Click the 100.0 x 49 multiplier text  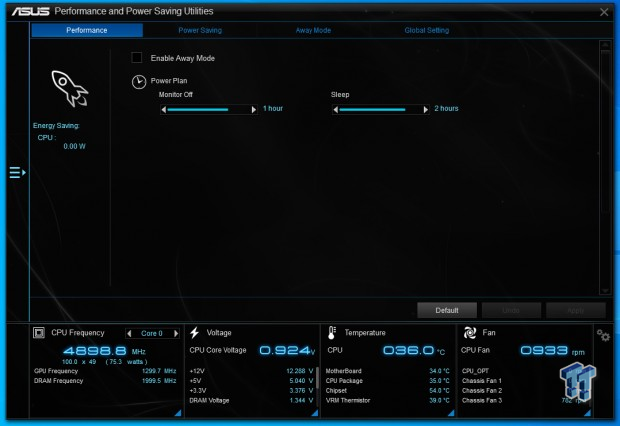click(x=79, y=362)
